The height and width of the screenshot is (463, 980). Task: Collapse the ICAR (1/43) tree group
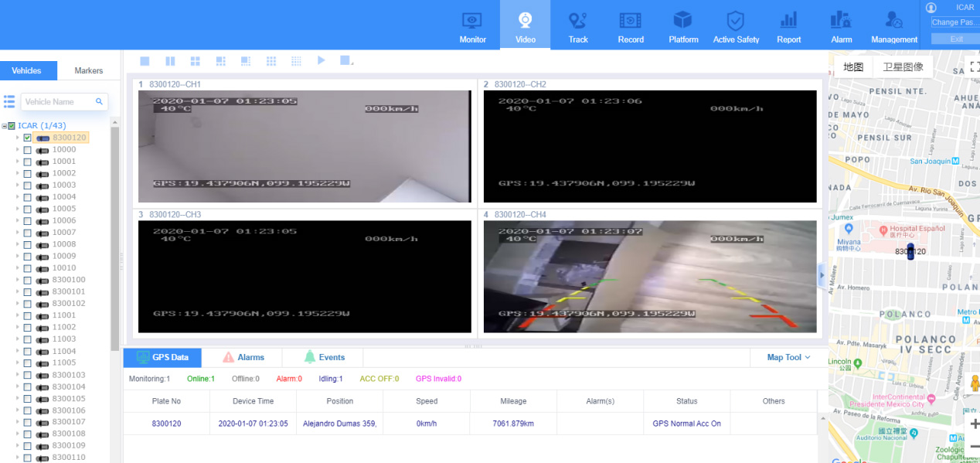(x=4, y=126)
